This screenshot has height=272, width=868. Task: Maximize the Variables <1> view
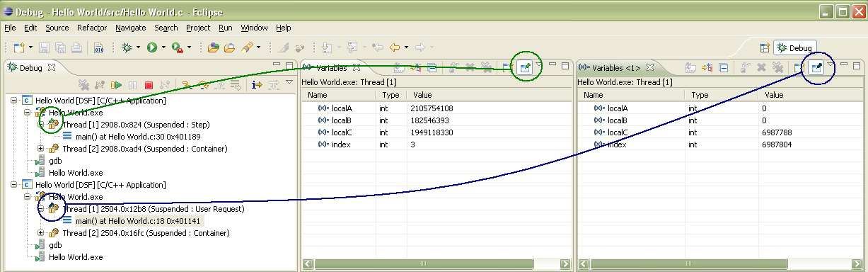(x=857, y=66)
